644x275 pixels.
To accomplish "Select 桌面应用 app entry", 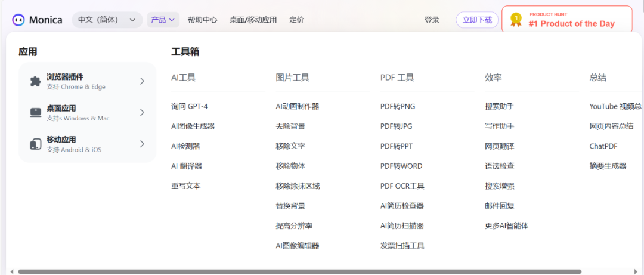I will [x=88, y=113].
